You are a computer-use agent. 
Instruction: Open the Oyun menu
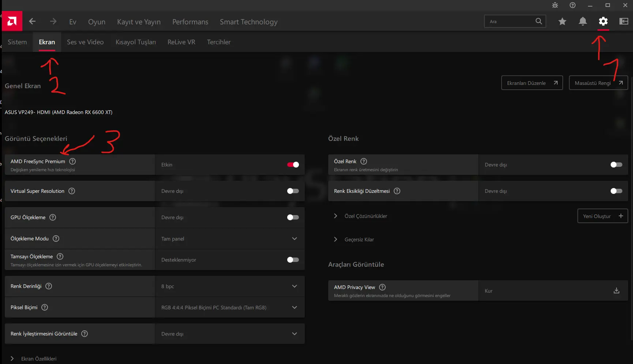click(x=97, y=22)
